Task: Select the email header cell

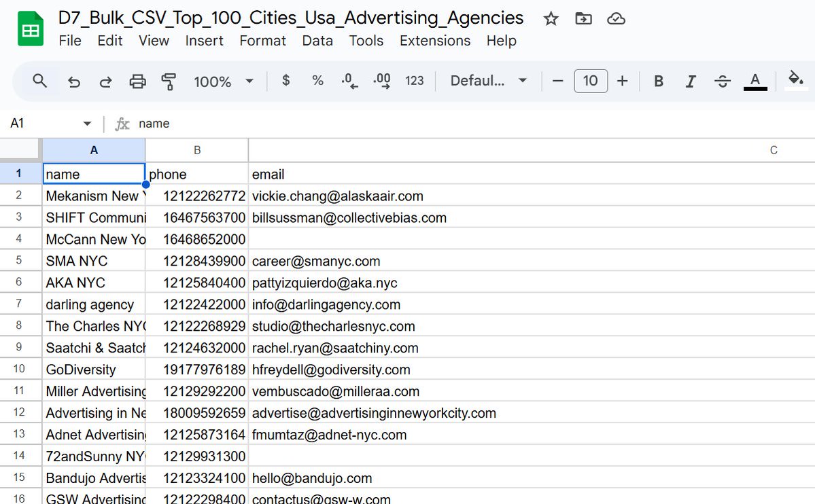Action: point(532,173)
